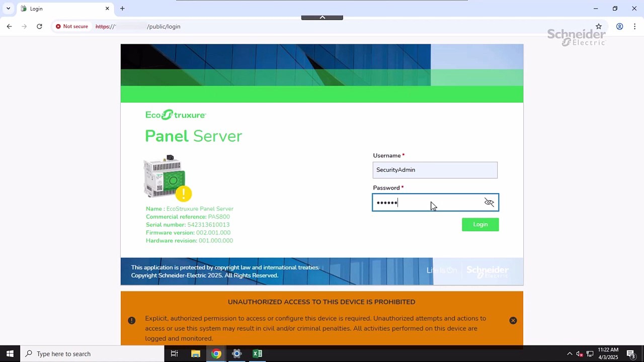Dismiss the unauthorized access warning banner

513,320
